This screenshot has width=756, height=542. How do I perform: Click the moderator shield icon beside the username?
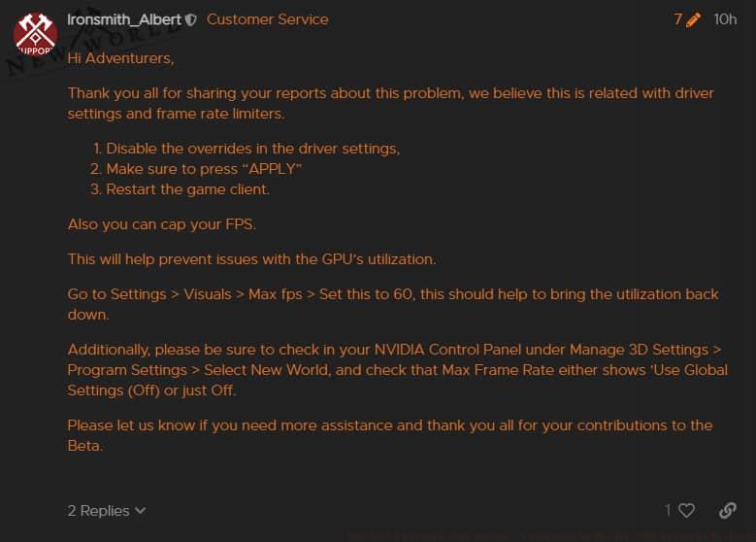[x=191, y=19]
